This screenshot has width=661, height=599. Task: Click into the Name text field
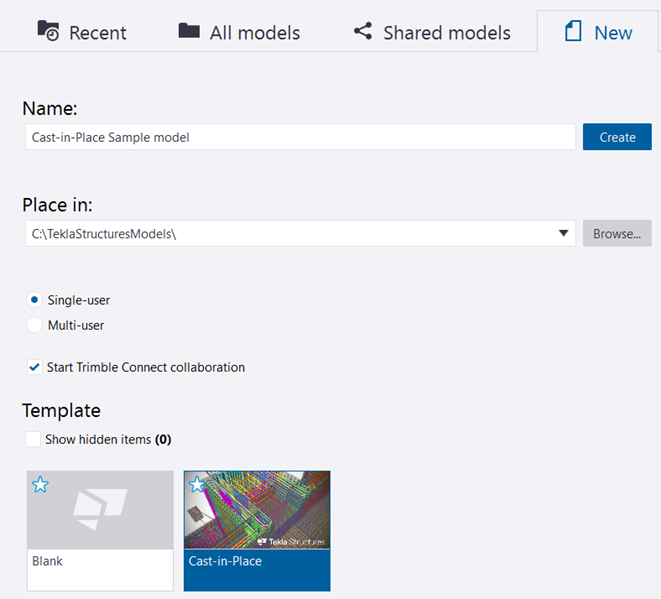pos(300,137)
